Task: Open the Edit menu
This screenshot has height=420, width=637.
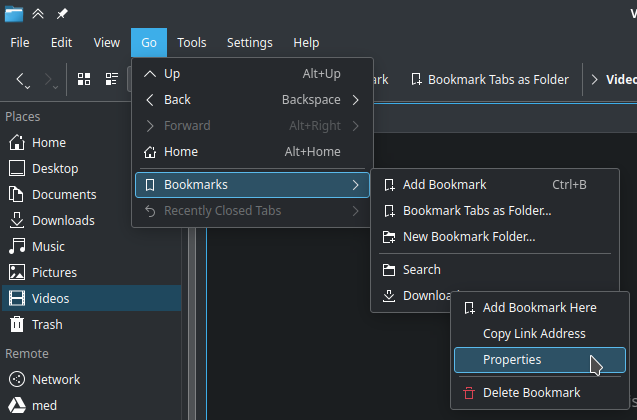Action: (61, 43)
